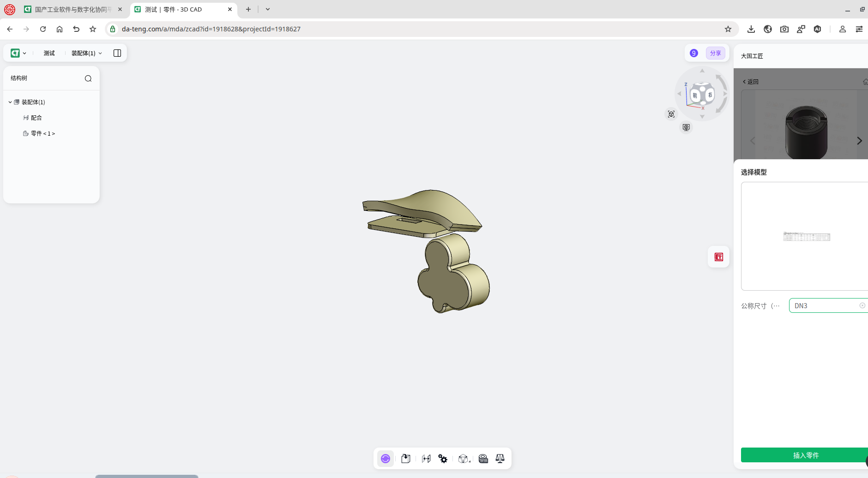Open the 公称尺寸 DN3 combo box
Image resolution: width=868 pixels, height=478 pixels.
pos(829,305)
